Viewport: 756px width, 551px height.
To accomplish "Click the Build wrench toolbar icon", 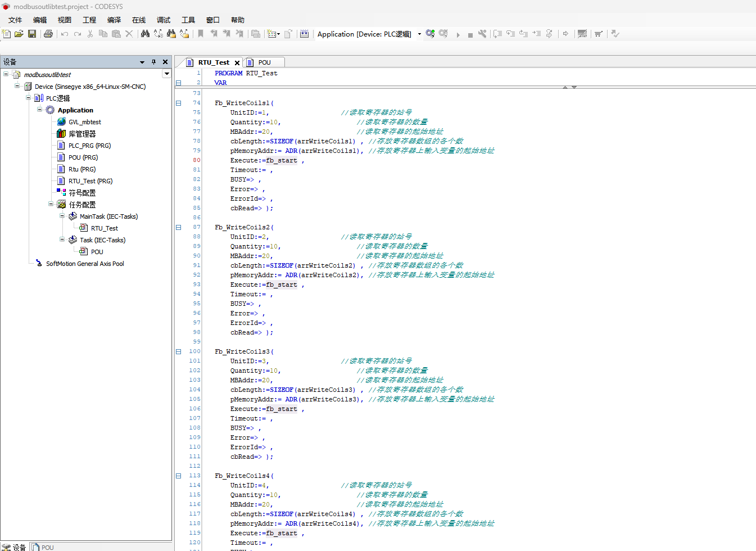I will tap(482, 34).
